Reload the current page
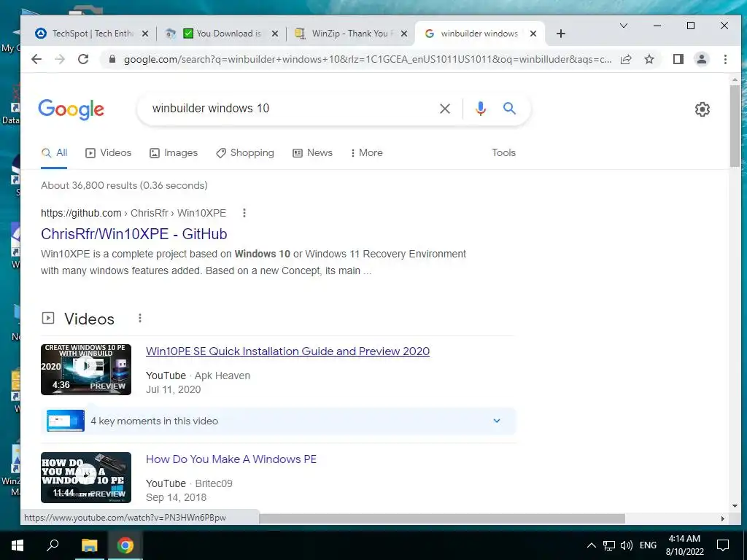The width and height of the screenshot is (747, 560). click(83, 59)
